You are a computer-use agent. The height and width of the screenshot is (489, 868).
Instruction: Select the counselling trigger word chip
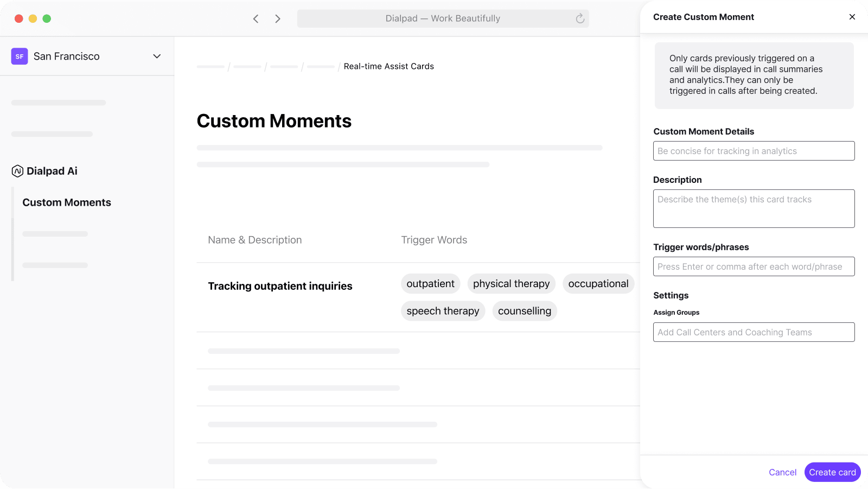524,310
